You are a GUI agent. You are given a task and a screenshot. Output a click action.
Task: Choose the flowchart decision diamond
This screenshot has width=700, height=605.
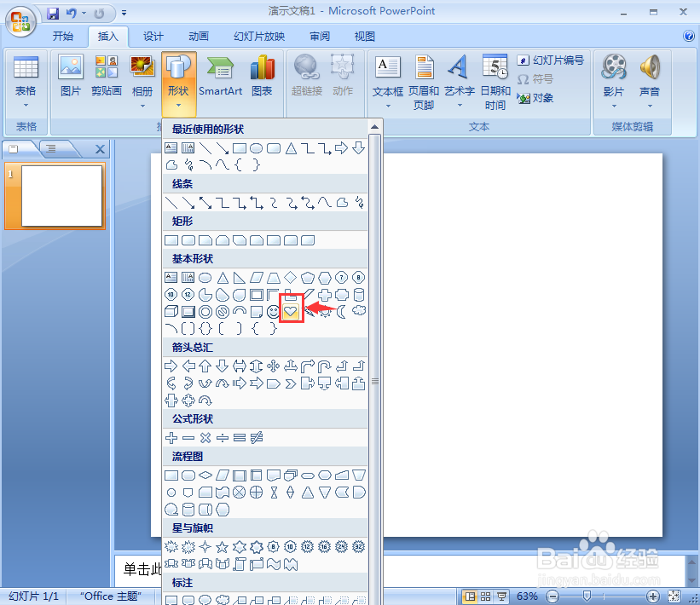tap(205, 475)
